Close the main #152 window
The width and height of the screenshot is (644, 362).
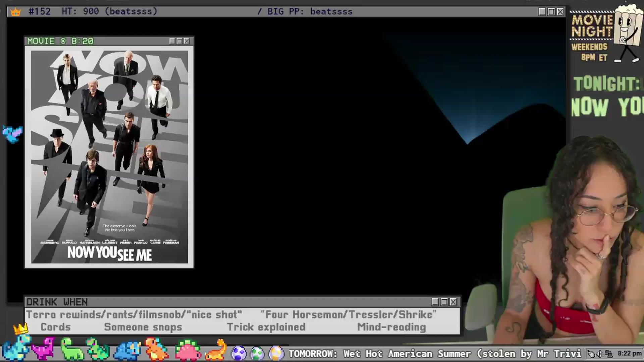click(560, 12)
